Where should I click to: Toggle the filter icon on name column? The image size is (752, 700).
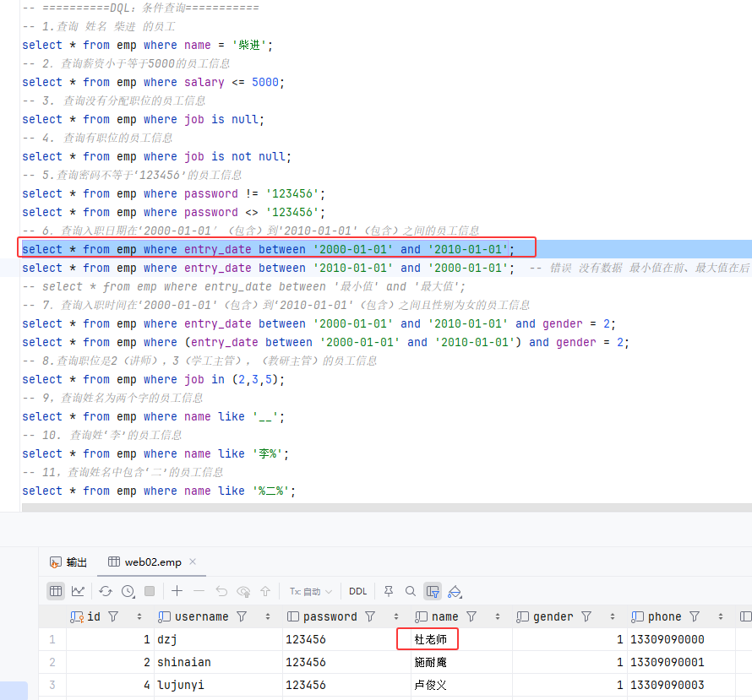[x=471, y=617]
